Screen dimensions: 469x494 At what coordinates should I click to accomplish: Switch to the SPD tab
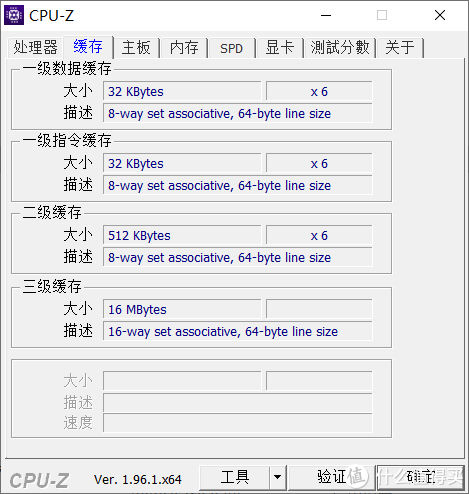[231, 48]
